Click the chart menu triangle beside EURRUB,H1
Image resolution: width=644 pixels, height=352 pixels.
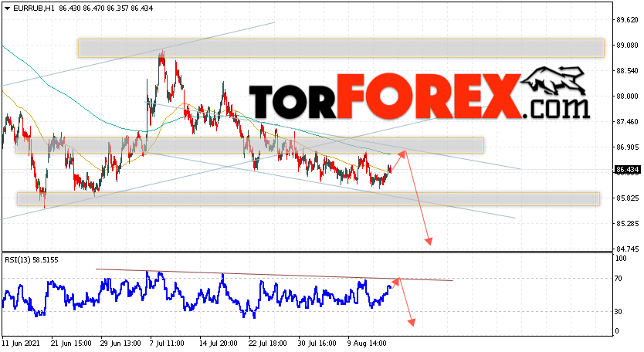click(8, 8)
